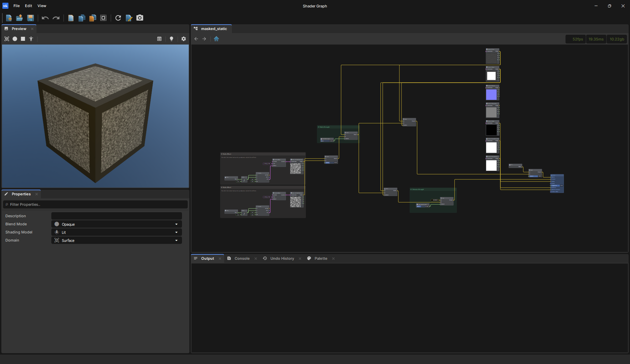Toggle preview lighting bulb

(172, 39)
